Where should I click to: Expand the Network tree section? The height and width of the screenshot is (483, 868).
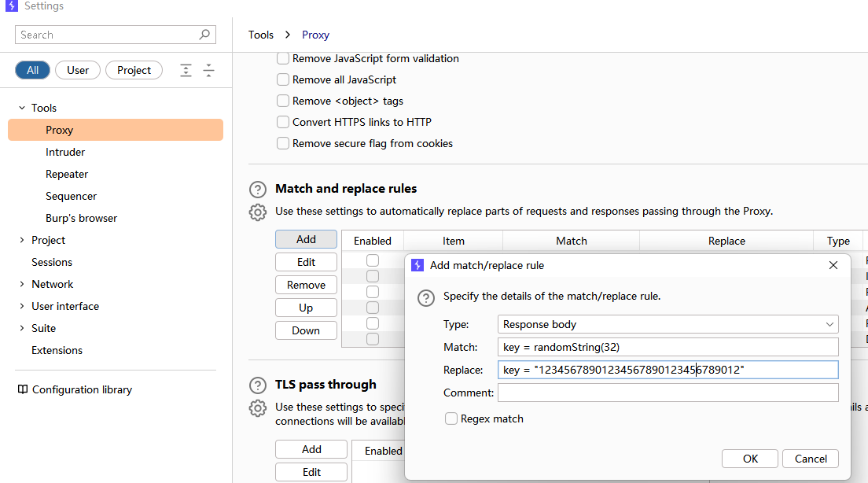[x=22, y=284]
